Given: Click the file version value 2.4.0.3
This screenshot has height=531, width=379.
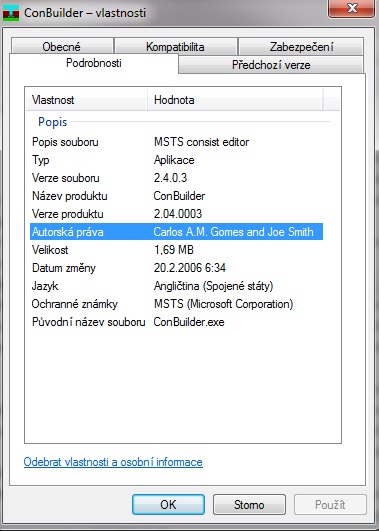Looking at the screenshot, I should click(170, 178).
